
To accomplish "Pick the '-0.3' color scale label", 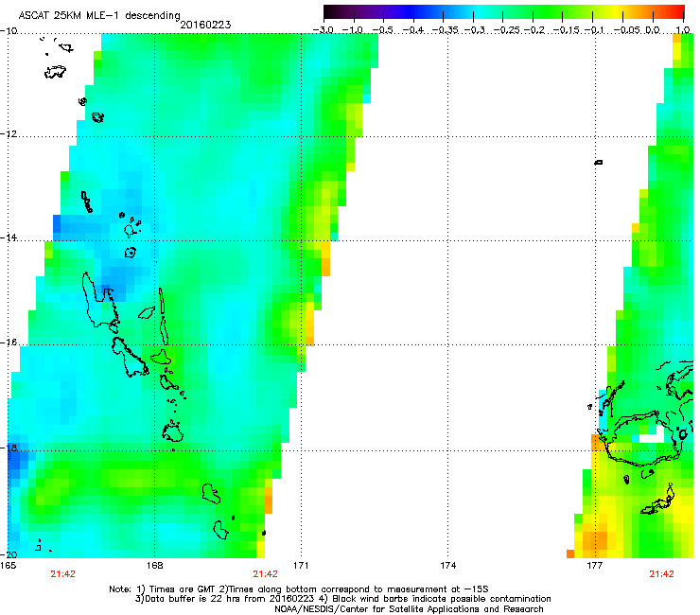I will (x=475, y=30).
